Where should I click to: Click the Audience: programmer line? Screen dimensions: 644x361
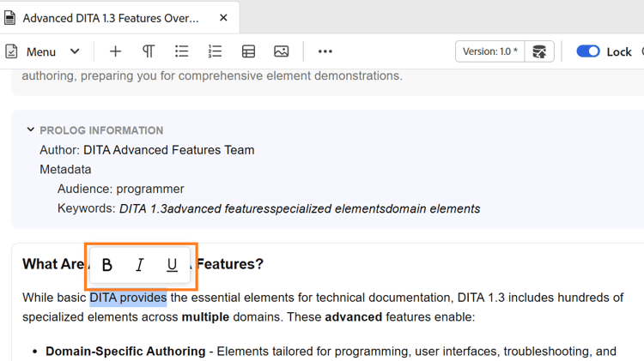121,190
